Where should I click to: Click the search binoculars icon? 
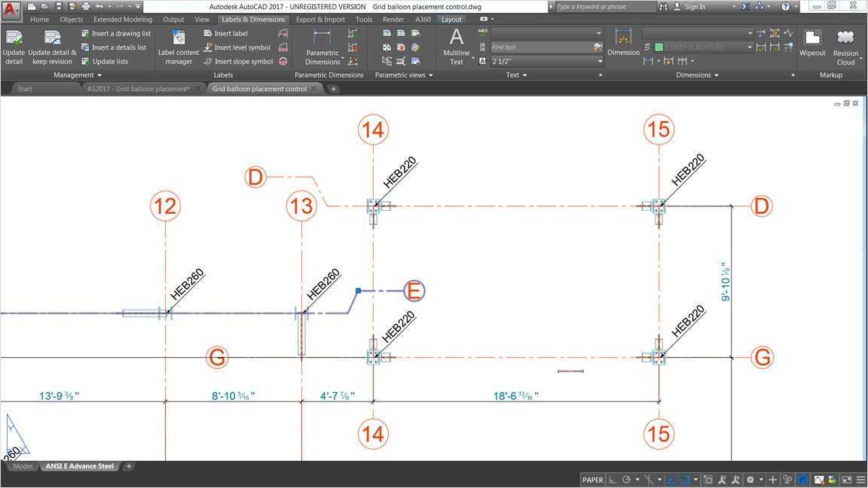pyautogui.click(x=663, y=7)
